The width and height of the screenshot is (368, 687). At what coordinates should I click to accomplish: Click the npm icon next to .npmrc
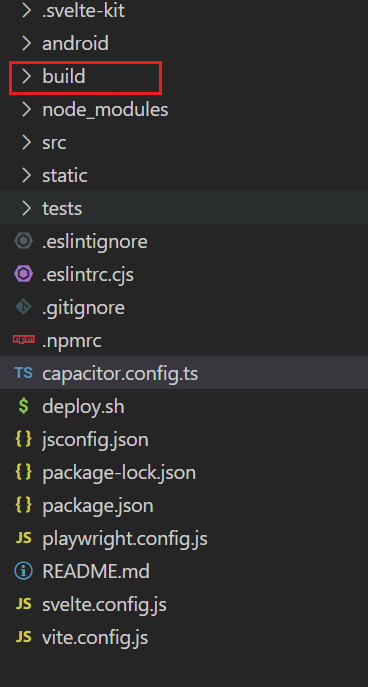[23, 340]
